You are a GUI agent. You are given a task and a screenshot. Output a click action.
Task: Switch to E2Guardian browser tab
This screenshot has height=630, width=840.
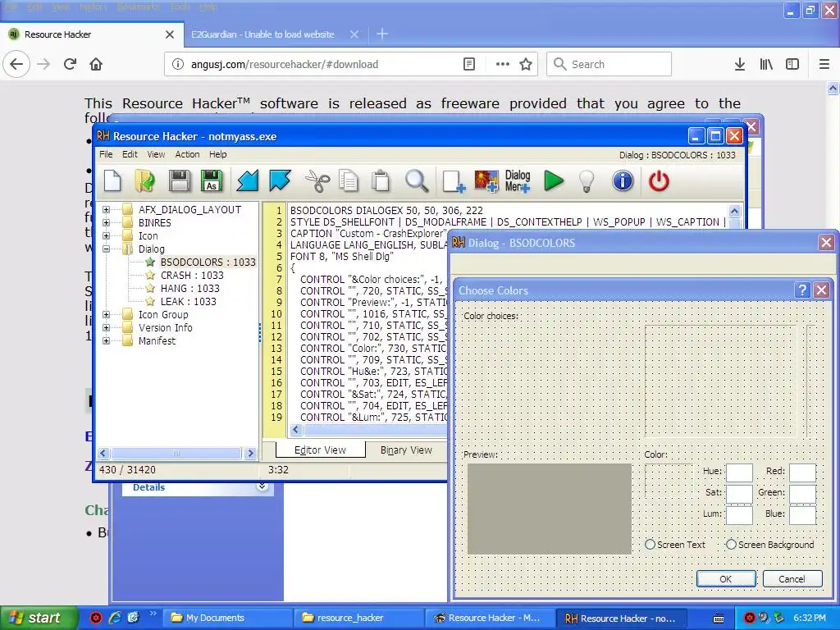(262, 34)
